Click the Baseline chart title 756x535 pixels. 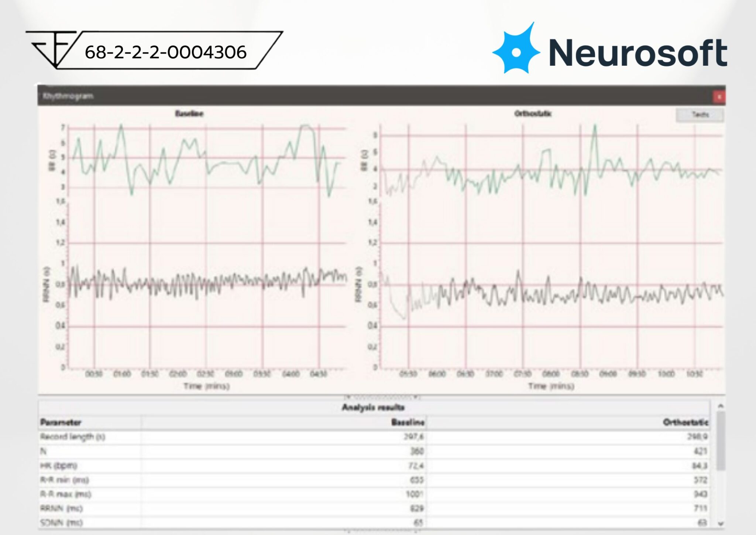tap(189, 113)
